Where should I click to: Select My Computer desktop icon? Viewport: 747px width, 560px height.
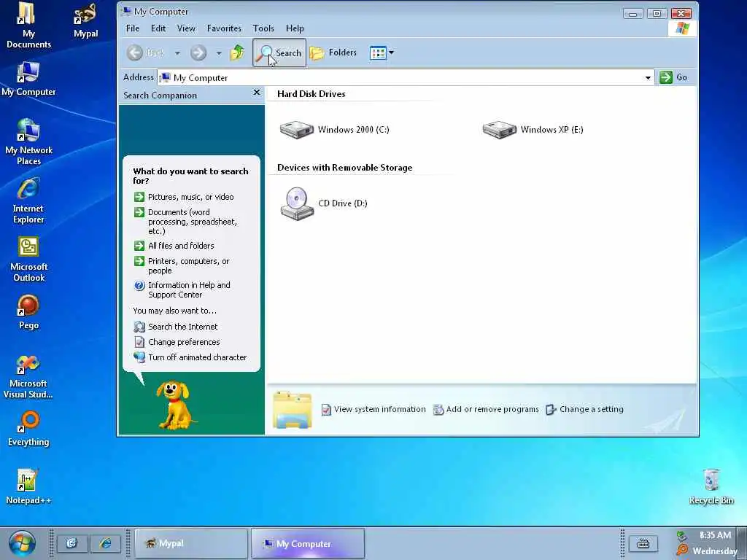tap(28, 79)
